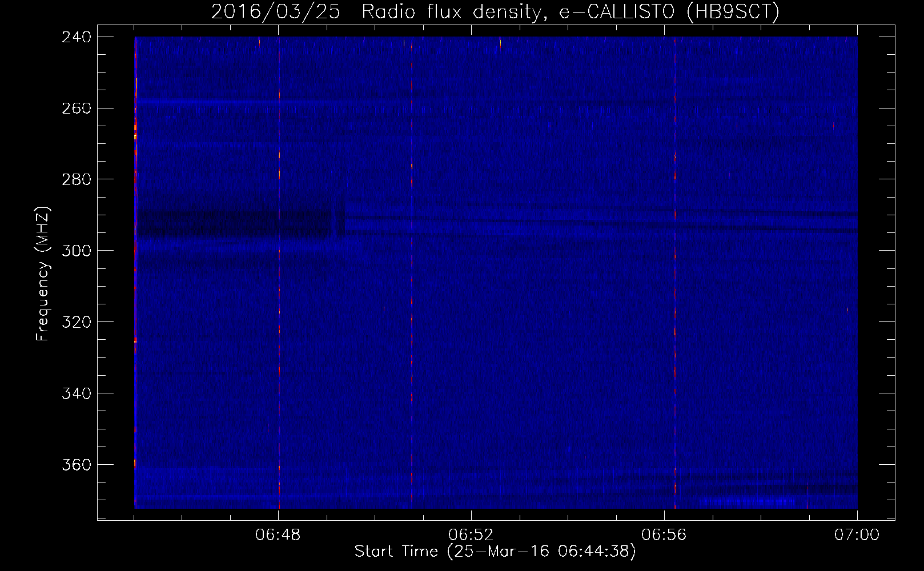Screen dimensions: 924x571
Task: Click the 280 frequency tick label
Action: click(x=76, y=179)
